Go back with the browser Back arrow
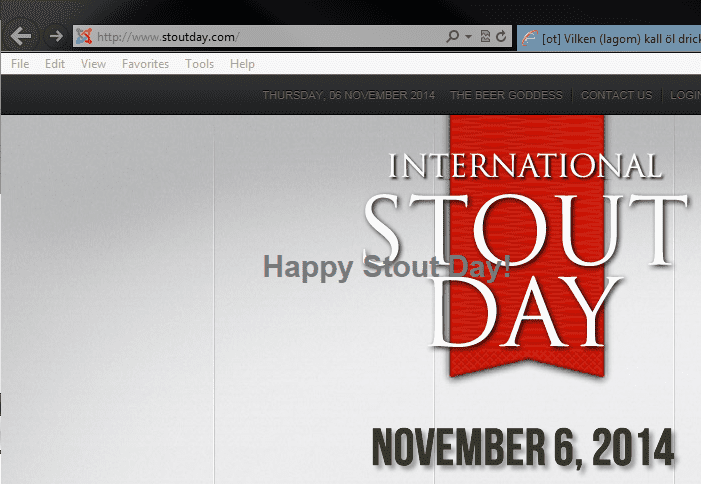Screen dimensions: 701x484 (x=21, y=36)
